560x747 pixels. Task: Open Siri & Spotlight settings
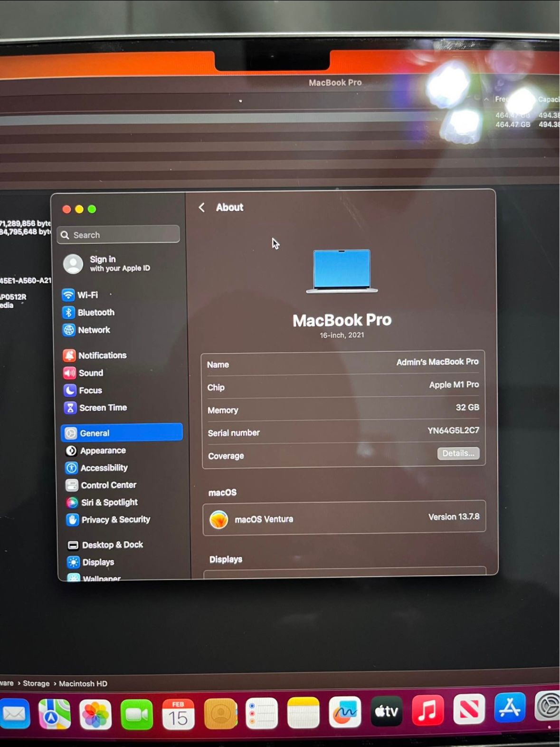point(102,502)
